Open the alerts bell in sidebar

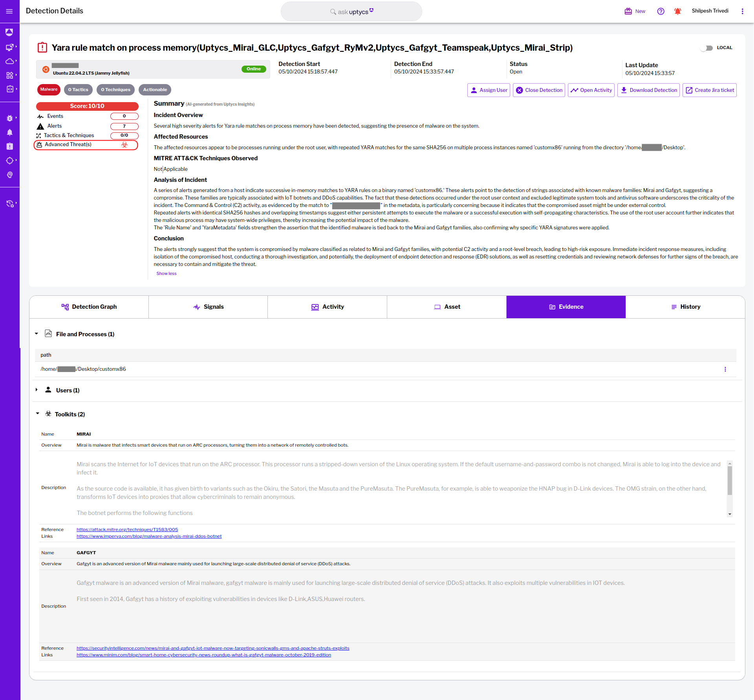pos(9,132)
